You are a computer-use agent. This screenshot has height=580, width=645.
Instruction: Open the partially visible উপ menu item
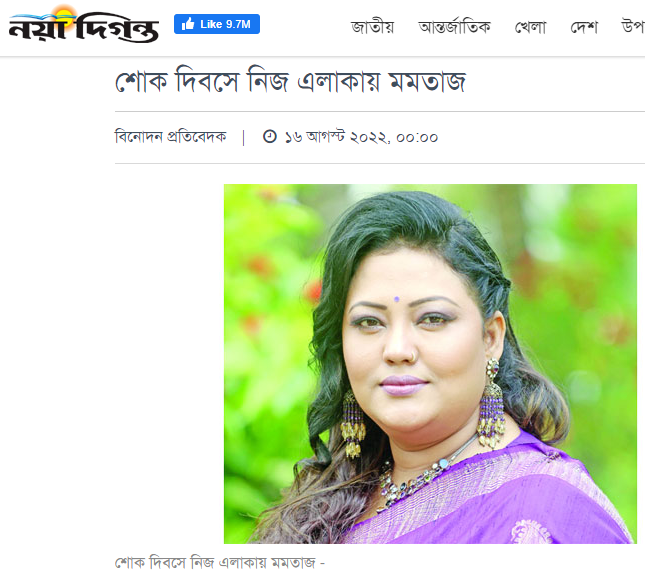[x=633, y=26]
